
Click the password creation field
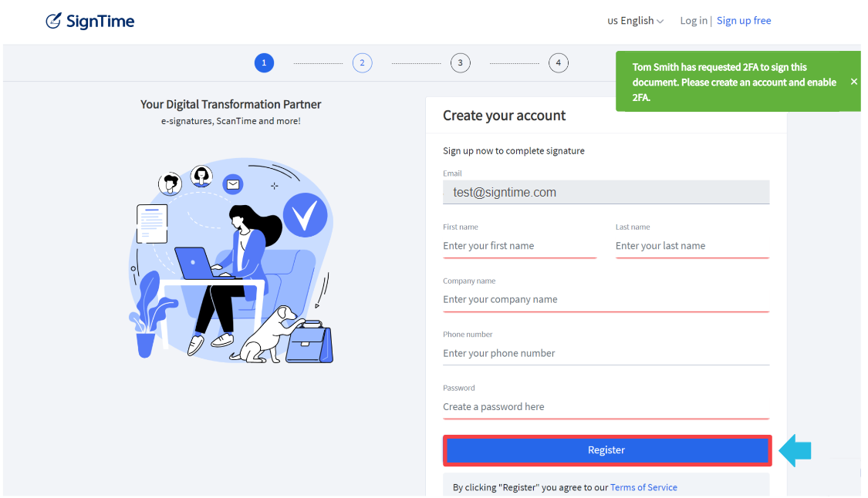(606, 406)
